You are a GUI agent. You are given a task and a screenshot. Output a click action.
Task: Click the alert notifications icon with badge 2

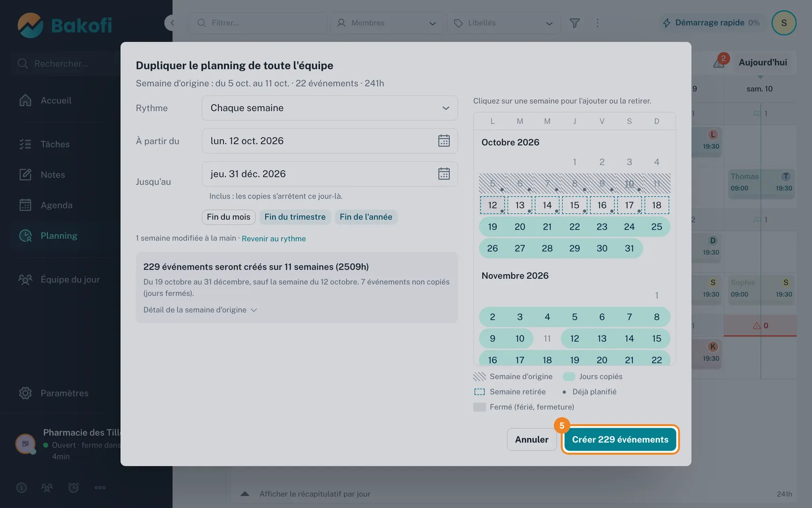[720, 61]
